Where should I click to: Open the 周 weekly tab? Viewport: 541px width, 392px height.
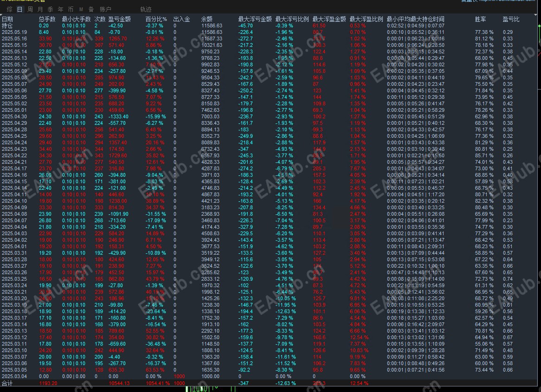pos(30,9)
